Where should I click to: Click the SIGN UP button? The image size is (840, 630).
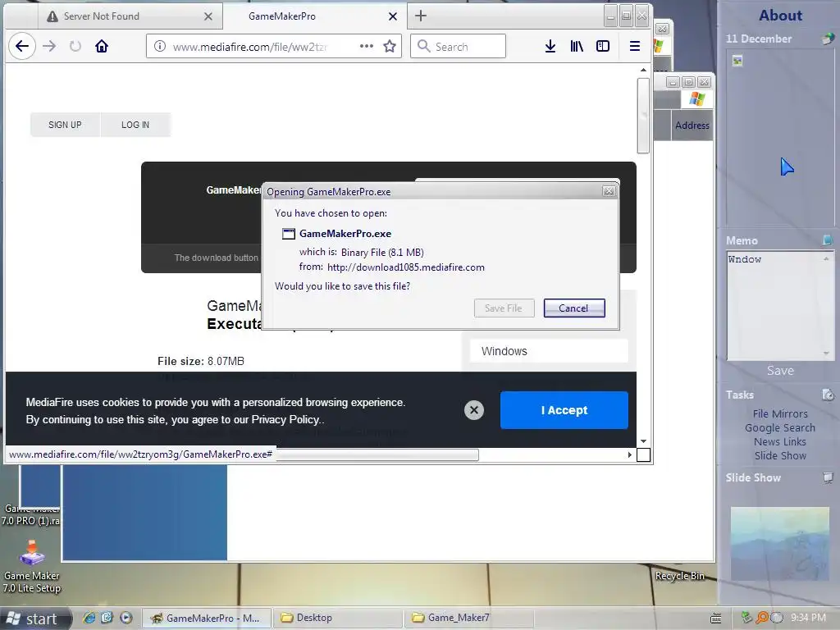pyautogui.click(x=65, y=125)
